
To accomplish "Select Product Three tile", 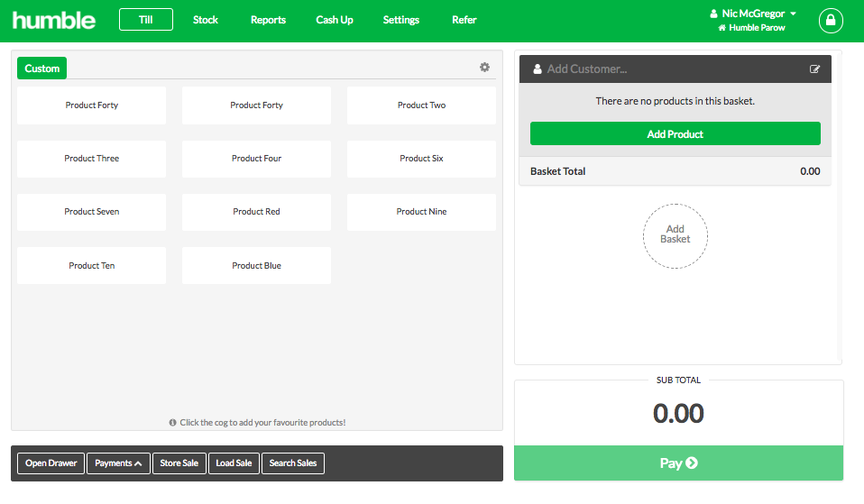I will click(x=91, y=159).
